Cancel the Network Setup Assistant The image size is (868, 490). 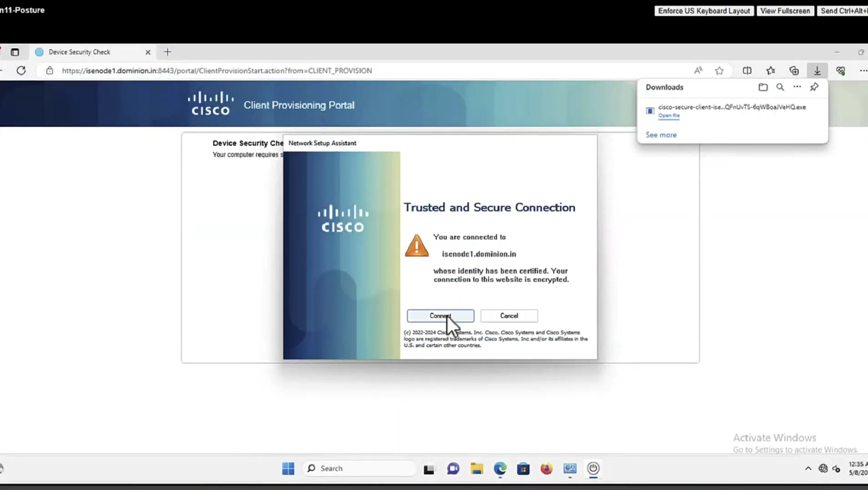[x=509, y=316]
